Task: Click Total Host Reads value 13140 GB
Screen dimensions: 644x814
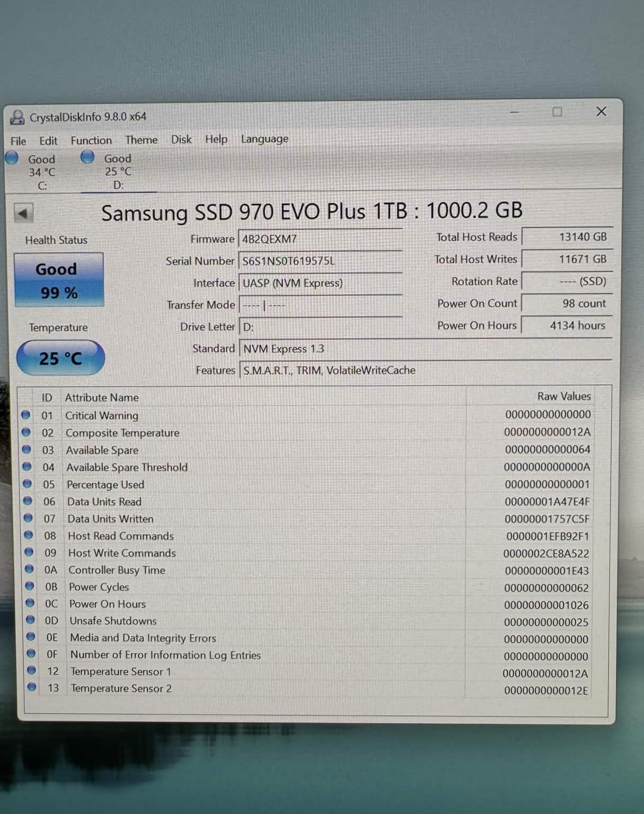Action: (x=567, y=237)
